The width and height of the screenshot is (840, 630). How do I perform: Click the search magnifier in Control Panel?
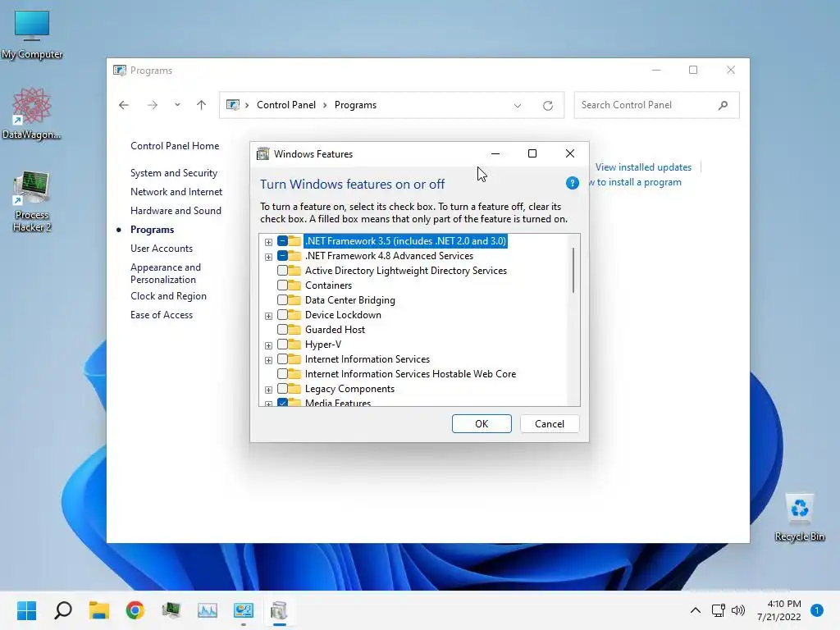(724, 105)
